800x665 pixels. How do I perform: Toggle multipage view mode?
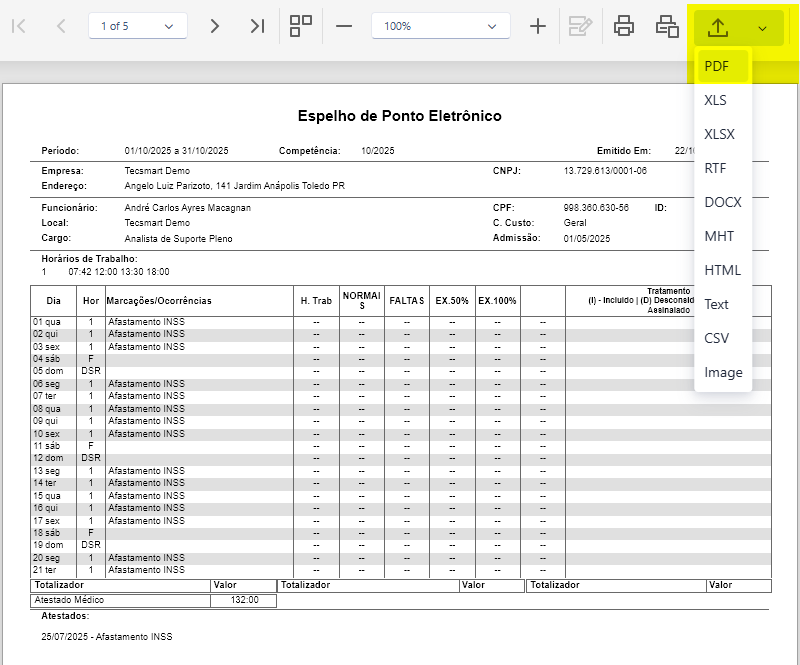(301, 26)
